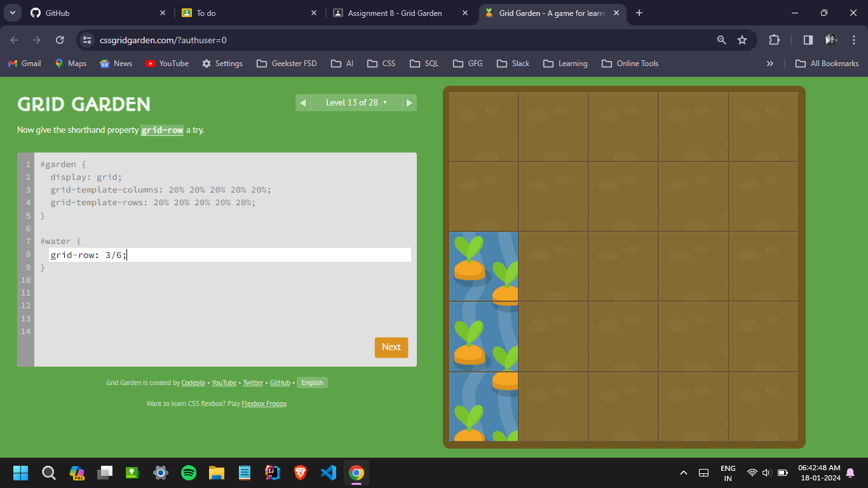Open the browser extensions puzzle icon
Screen dimensions: 868x488
pyautogui.click(x=774, y=40)
